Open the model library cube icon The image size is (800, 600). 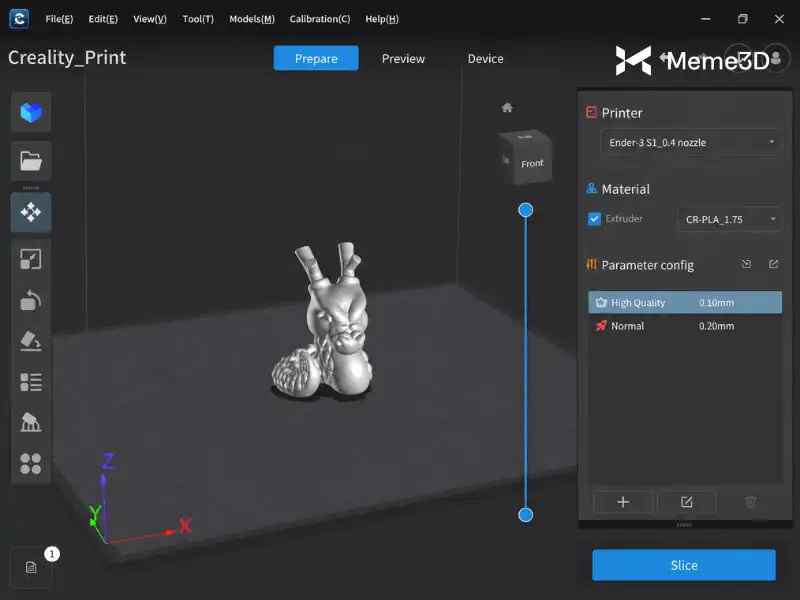[31, 112]
